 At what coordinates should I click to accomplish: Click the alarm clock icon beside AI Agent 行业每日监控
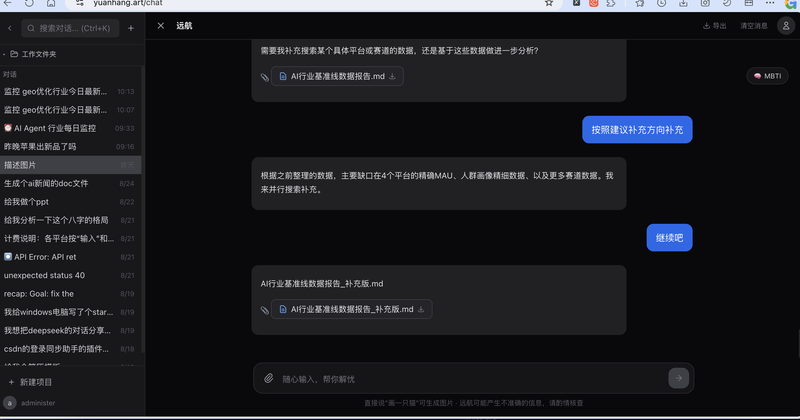[8, 128]
